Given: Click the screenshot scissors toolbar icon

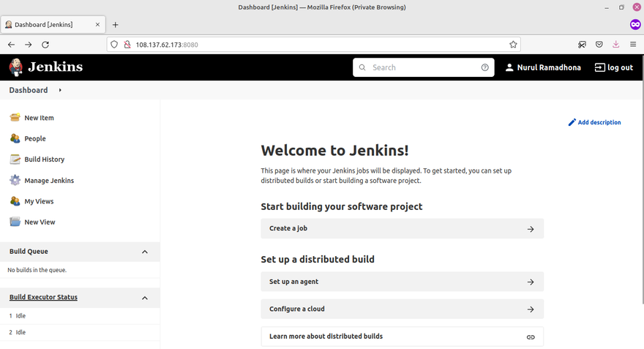Looking at the screenshot, I should click(x=582, y=45).
